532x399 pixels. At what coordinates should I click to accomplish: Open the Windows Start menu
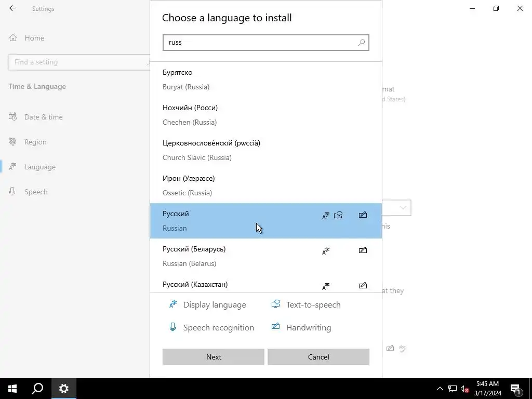coord(12,389)
